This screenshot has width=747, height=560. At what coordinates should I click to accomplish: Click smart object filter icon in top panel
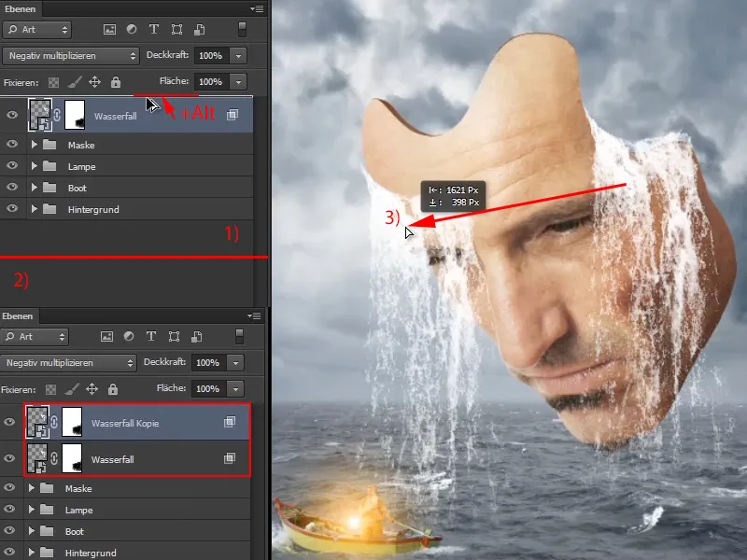tap(199, 30)
